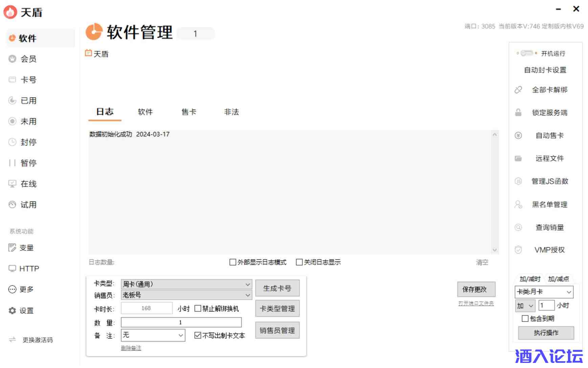Click the lock server padlock icon
The width and height of the screenshot is (588, 368).
point(518,113)
